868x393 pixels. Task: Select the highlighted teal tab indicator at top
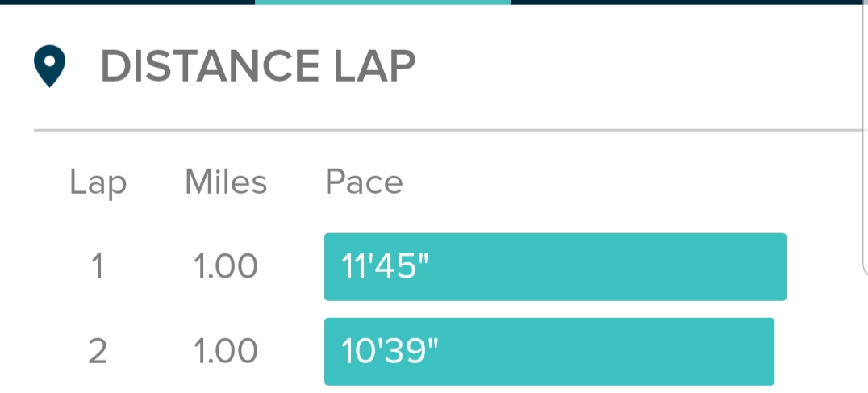(382, 2)
